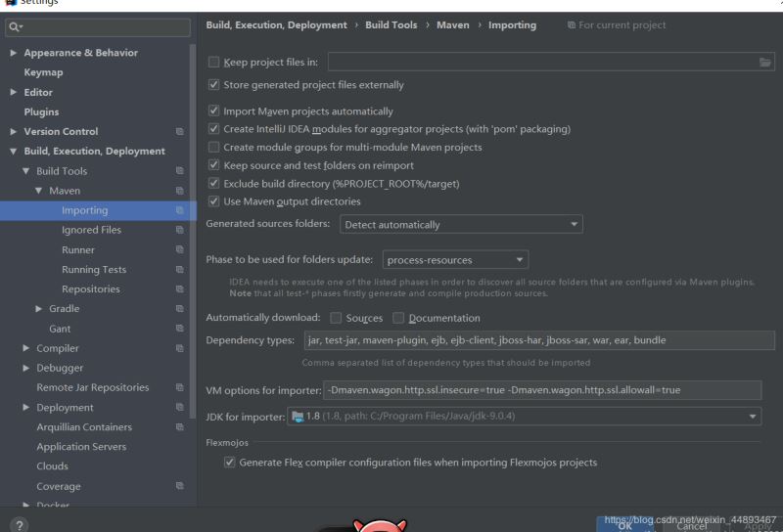Click Build Tools in breadcrumb
The width and height of the screenshot is (783, 532).
coord(391,25)
